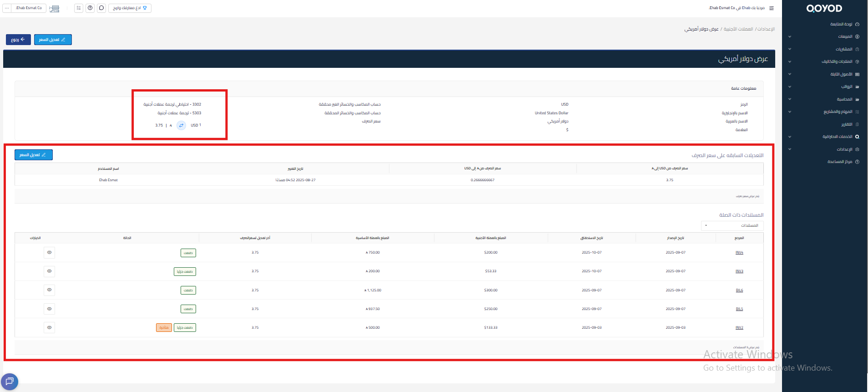The image size is (868, 392).
Task: Click the دفعت جزئيا status badge on INV3 row
Action: [x=185, y=271]
